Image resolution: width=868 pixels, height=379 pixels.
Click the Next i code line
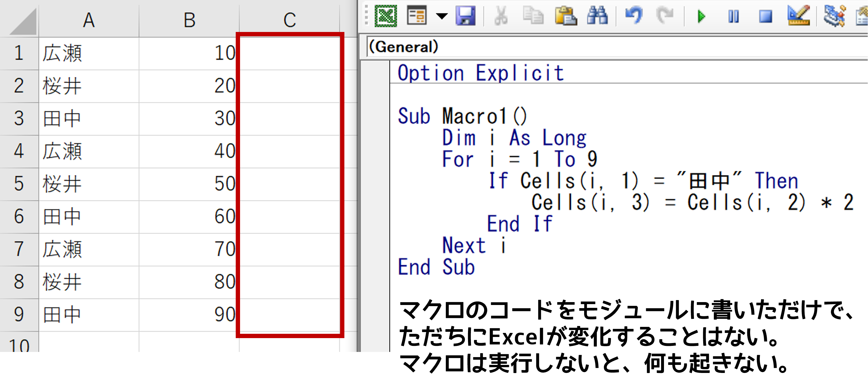point(474,245)
